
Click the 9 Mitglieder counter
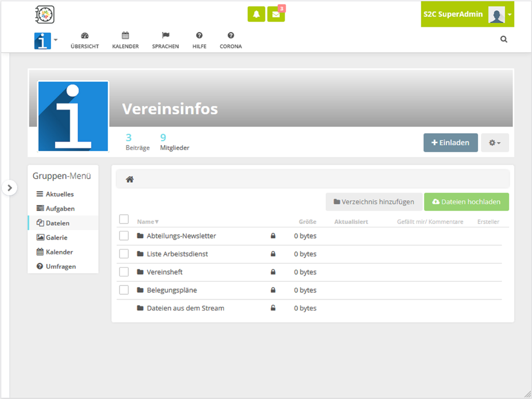174,142
